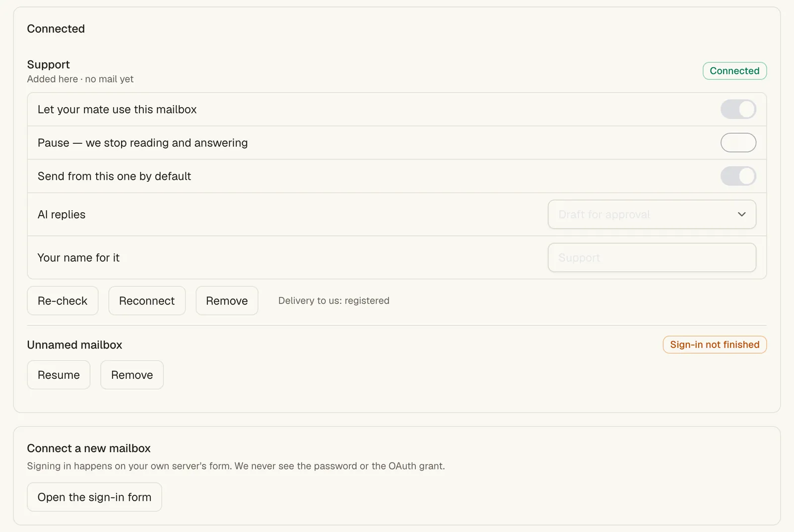Open the AI replies dropdown
794x532 pixels.
click(652, 214)
